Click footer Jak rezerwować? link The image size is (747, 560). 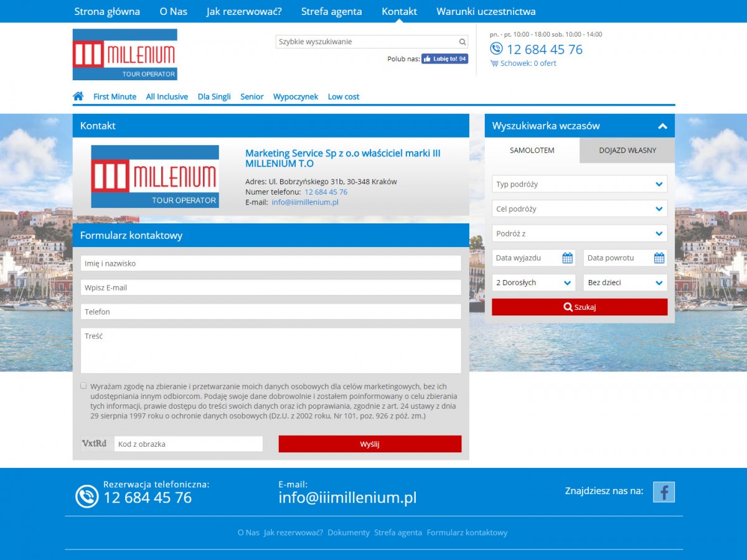pyautogui.click(x=293, y=533)
